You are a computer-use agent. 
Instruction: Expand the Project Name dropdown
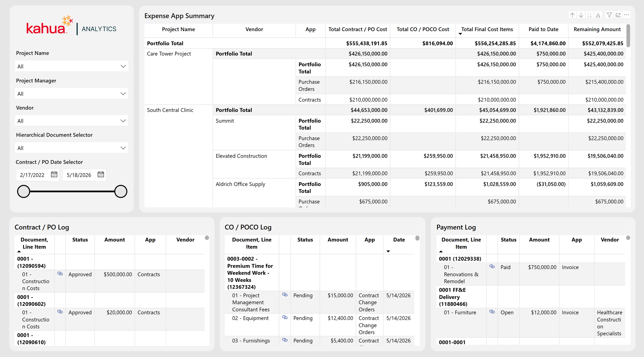click(x=72, y=66)
